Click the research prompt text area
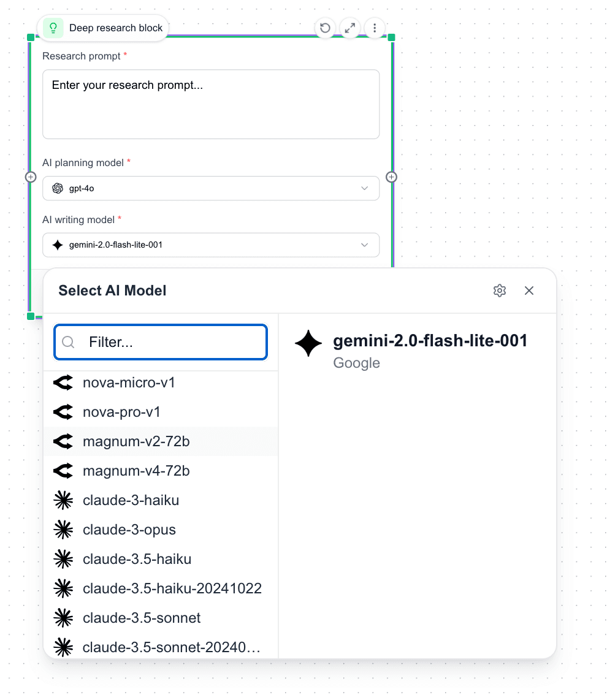Image resolution: width=607 pixels, height=700 pixels. click(x=211, y=104)
